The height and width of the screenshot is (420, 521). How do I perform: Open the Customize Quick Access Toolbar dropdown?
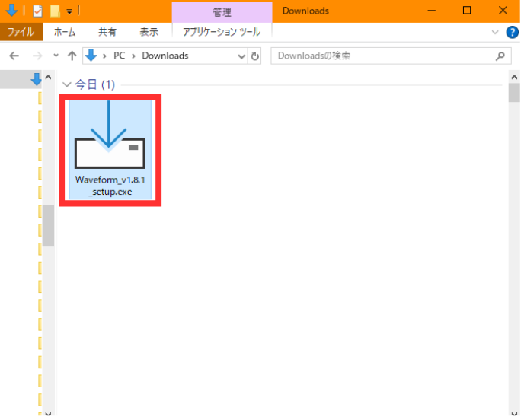pyautogui.click(x=69, y=11)
